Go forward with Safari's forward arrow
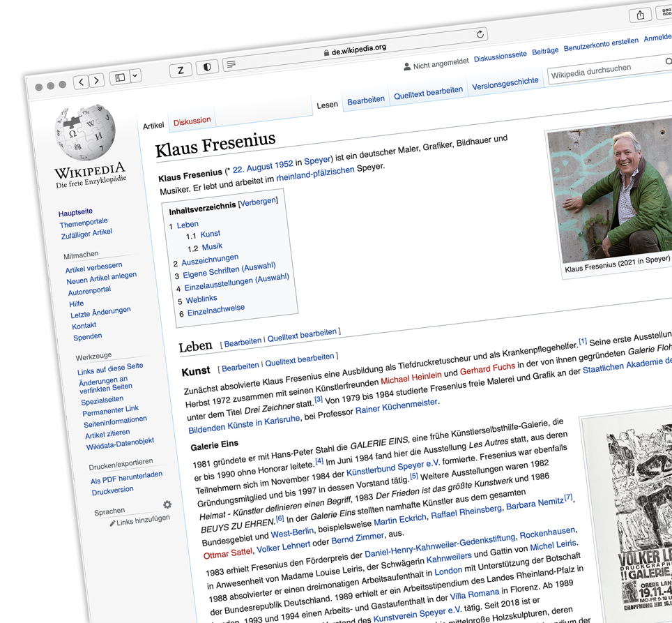This screenshot has width=672, height=623. (x=97, y=80)
